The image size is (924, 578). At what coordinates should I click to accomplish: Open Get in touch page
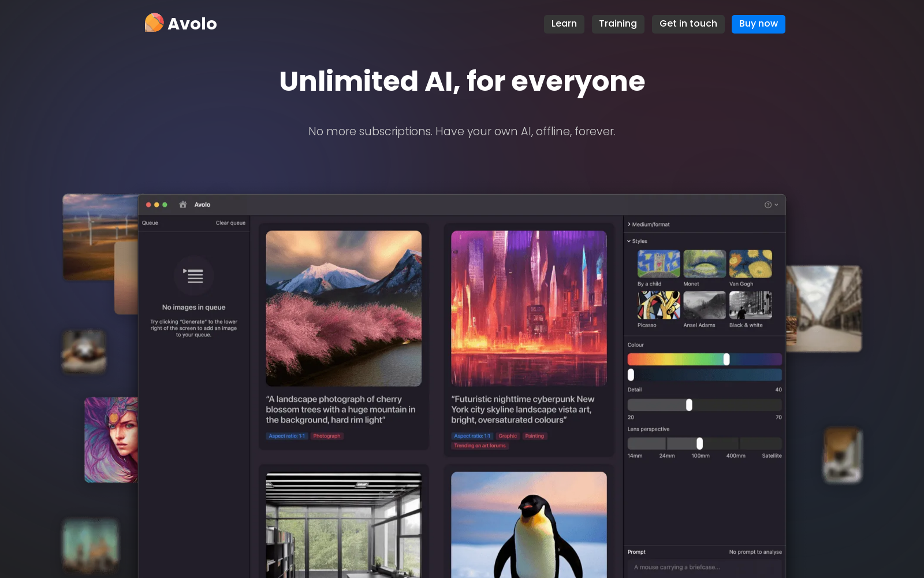click(x=688, y=24)
